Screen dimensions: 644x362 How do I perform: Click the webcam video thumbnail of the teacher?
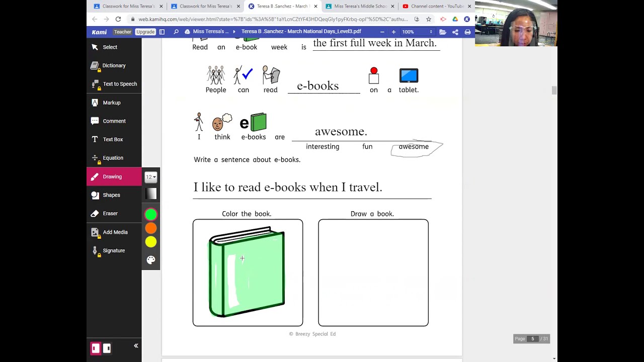pos(516,24)
